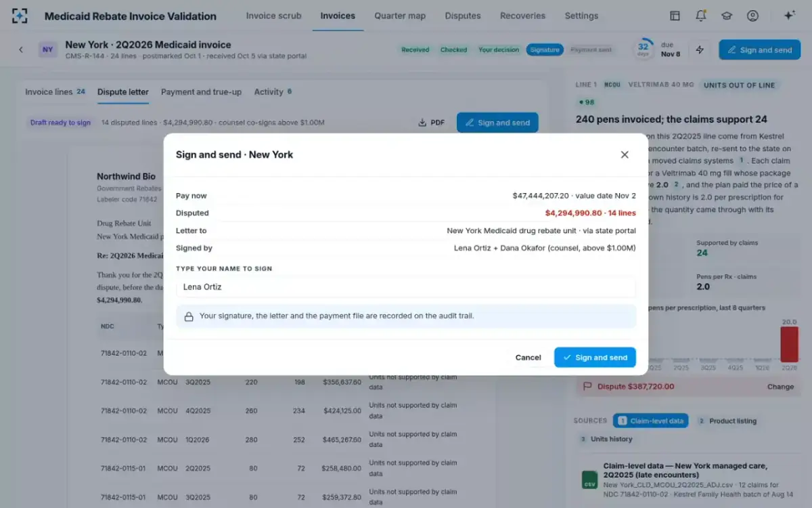Click the Draft ready to sign badge

coord(60,123)
